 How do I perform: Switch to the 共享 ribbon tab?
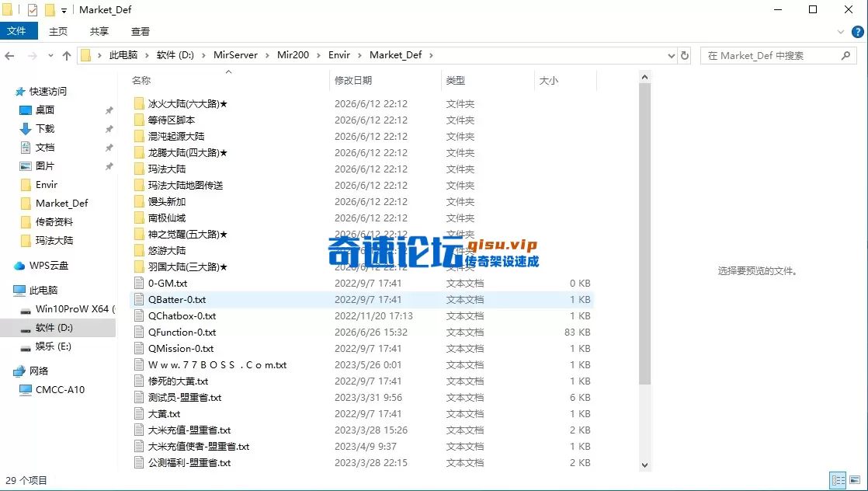tap(99, 32)
